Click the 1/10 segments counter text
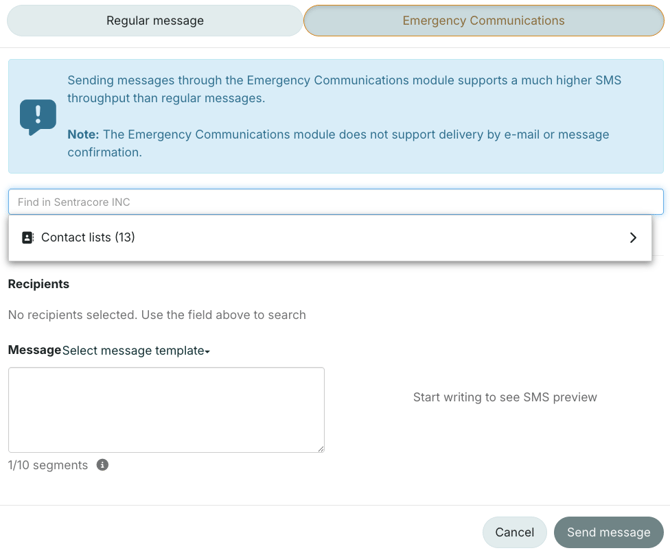 48,465
